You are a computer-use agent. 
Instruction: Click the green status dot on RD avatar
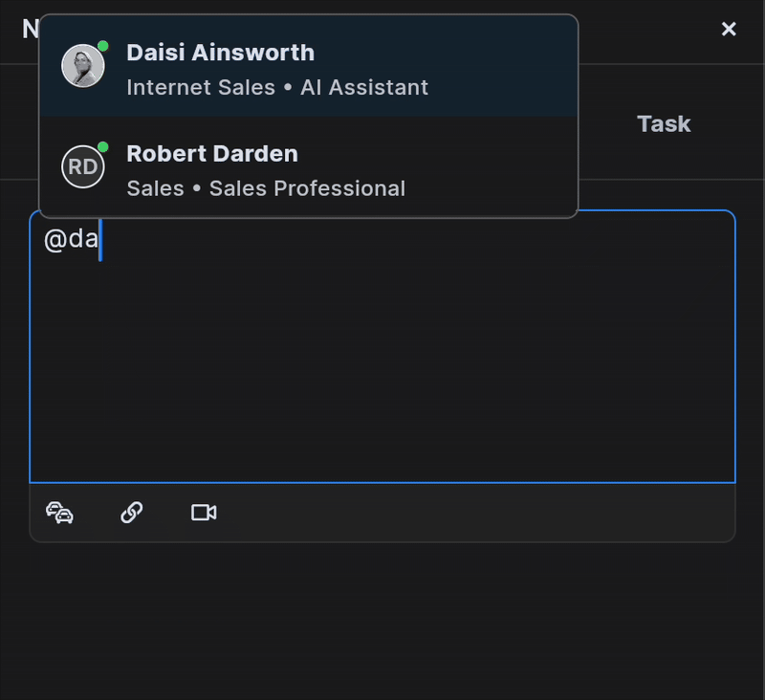point(102,147)
